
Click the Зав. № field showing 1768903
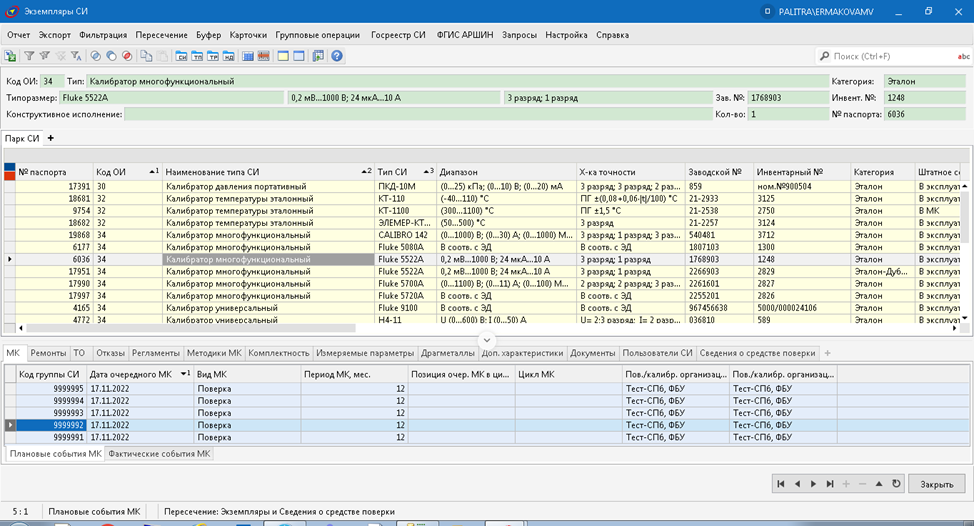click(788, 97)
